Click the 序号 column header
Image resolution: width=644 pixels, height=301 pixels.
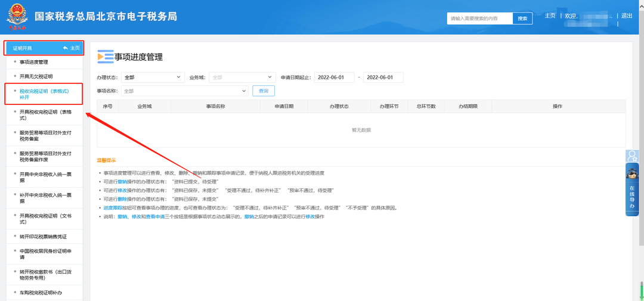pyautogui.click(x=107, y=106)
